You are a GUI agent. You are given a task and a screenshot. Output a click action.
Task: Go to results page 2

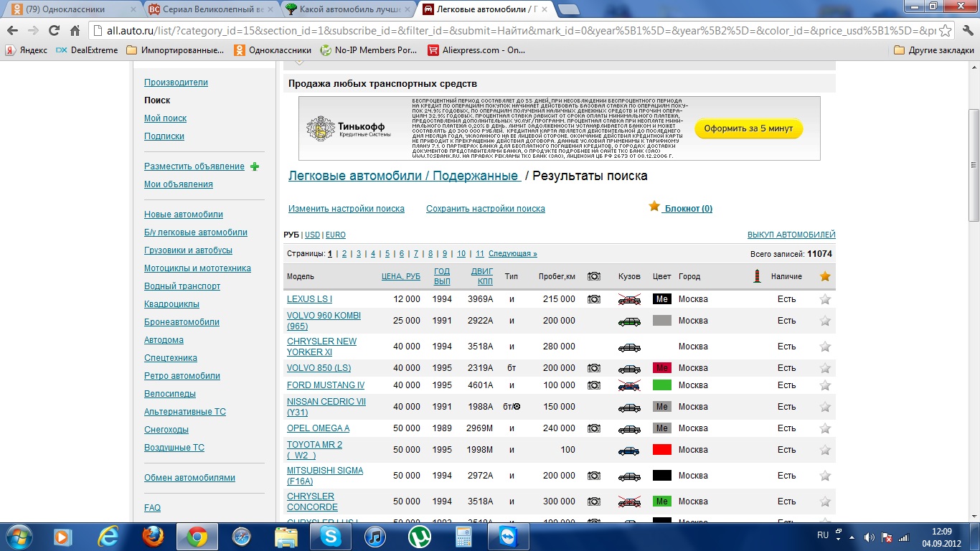(x=344, y=254)
